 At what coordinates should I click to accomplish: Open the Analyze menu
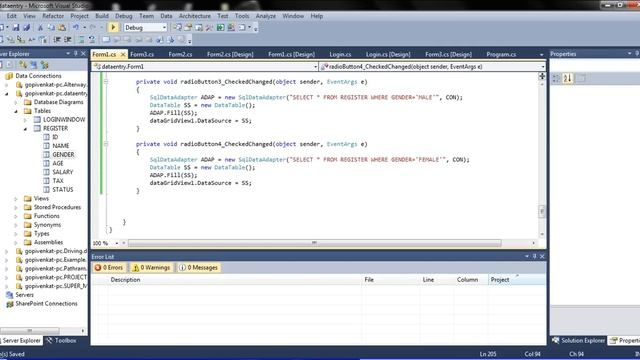pyautogui.click(x=266, y=16)
